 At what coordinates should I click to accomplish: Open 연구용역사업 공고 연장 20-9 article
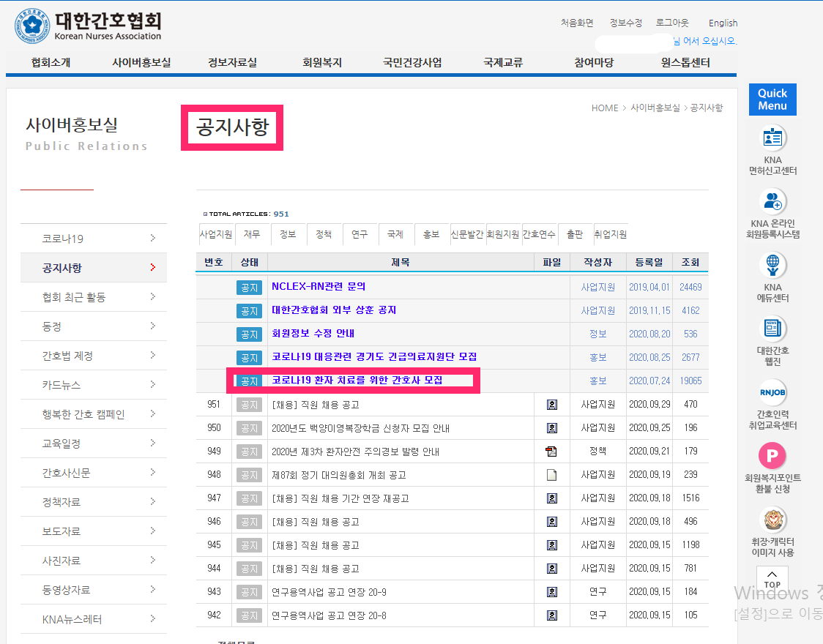329,592
